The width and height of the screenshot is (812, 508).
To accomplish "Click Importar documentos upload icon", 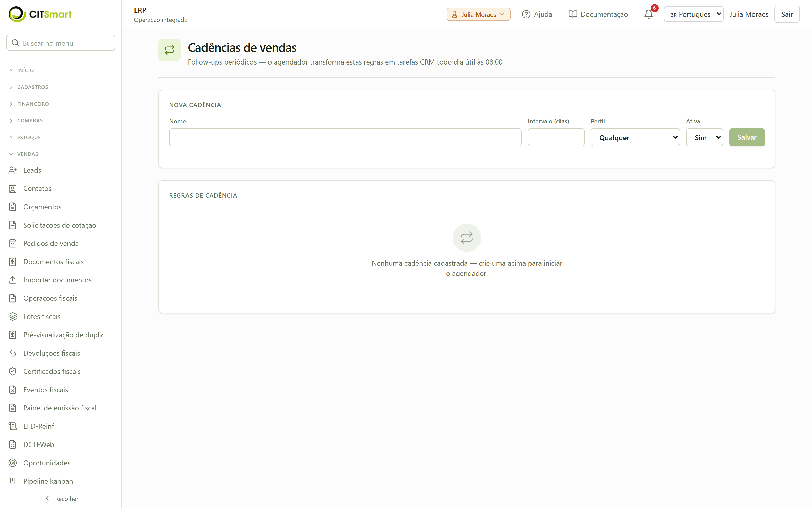I will (x=13, y=280).
